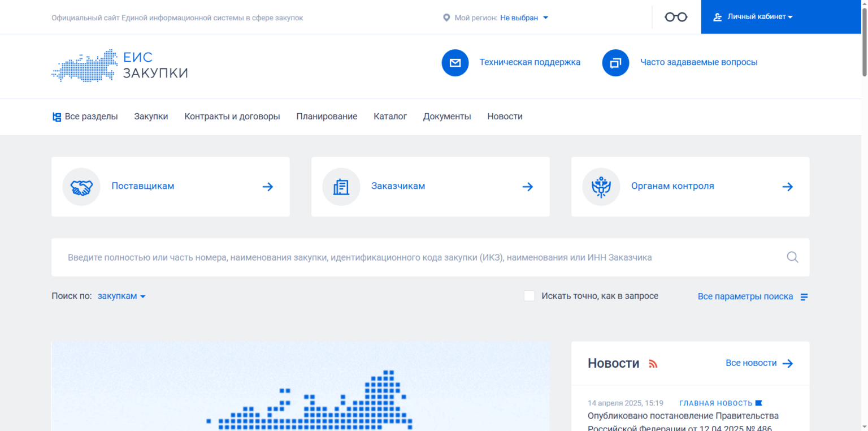Viewport: 868px width, 431px height.
Task: Click the magnifier search icon in search field
Action: tap(792, 257)
